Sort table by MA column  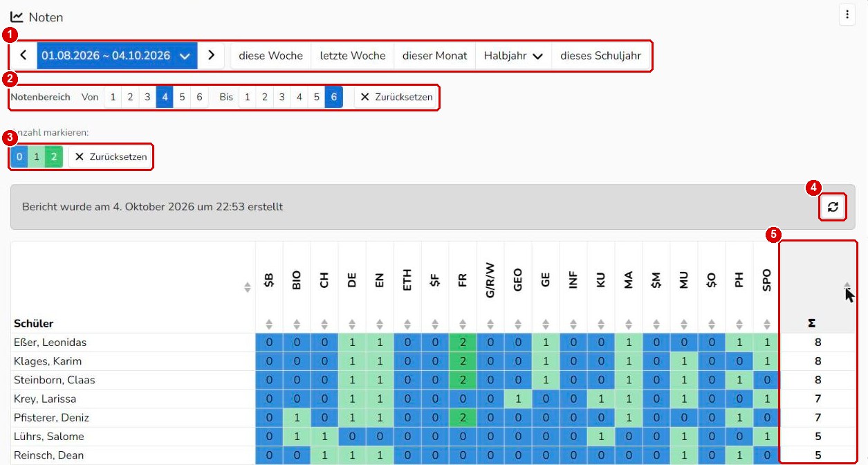(629, 324)
